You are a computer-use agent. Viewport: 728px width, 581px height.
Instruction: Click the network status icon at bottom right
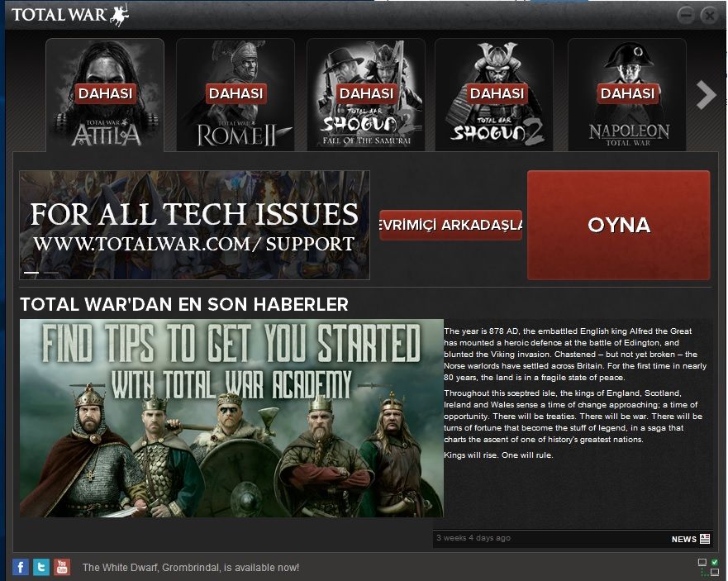pyautogui.click(x=708, y=567)
